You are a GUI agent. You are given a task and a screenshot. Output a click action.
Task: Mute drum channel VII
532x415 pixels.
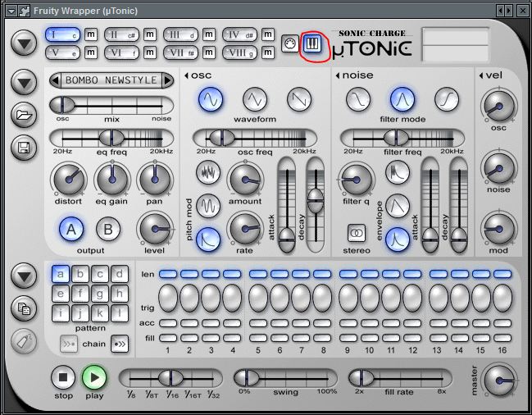point(209,52)
